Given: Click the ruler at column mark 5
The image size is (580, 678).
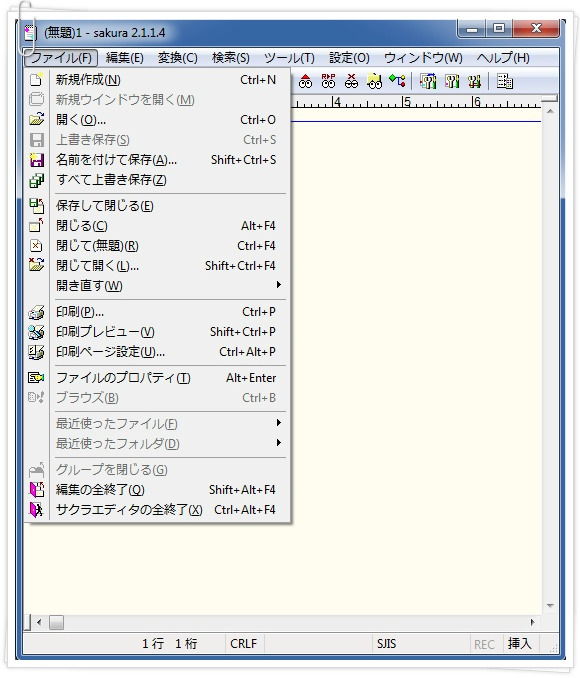Looking at the screenshot, I should [406, 102].
